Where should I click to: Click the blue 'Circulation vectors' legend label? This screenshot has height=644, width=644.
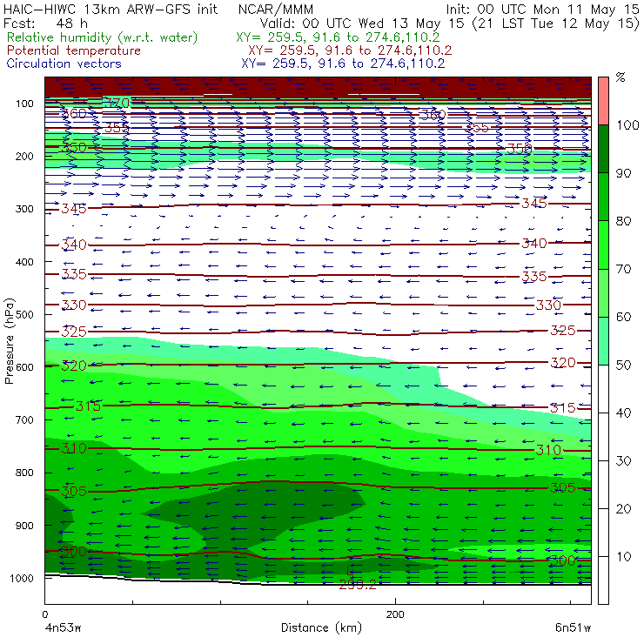tap(64, 64)
